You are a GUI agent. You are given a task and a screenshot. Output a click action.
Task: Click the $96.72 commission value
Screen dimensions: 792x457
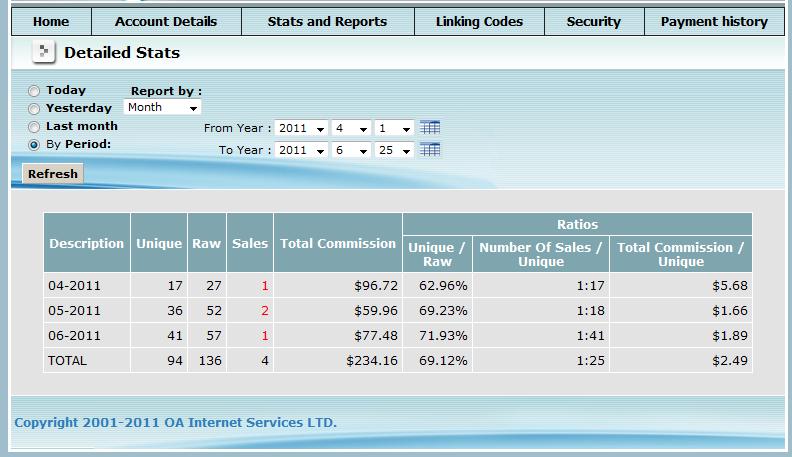point(376,286)
